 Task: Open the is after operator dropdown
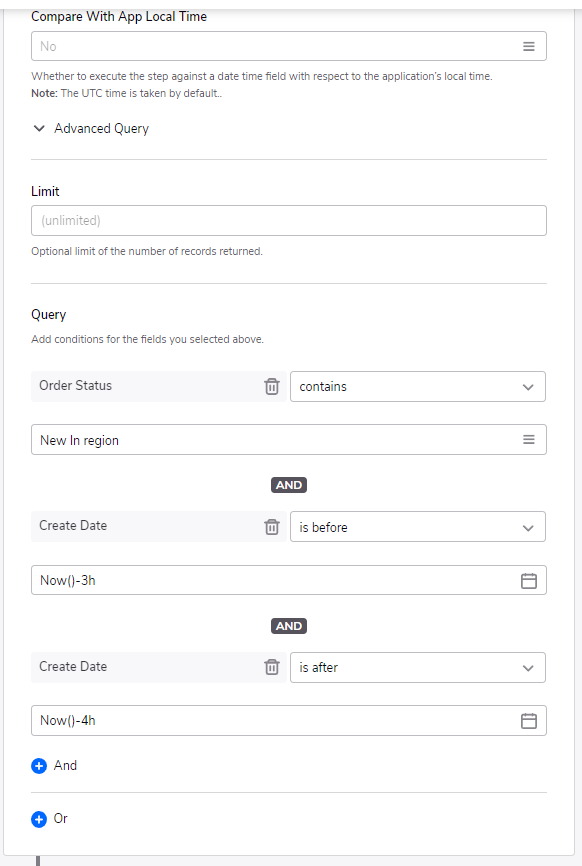418,667
